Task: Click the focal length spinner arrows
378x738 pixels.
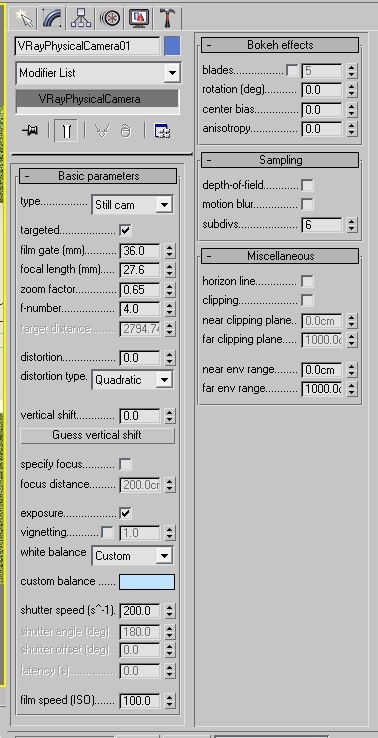Action: click(170, 270)
